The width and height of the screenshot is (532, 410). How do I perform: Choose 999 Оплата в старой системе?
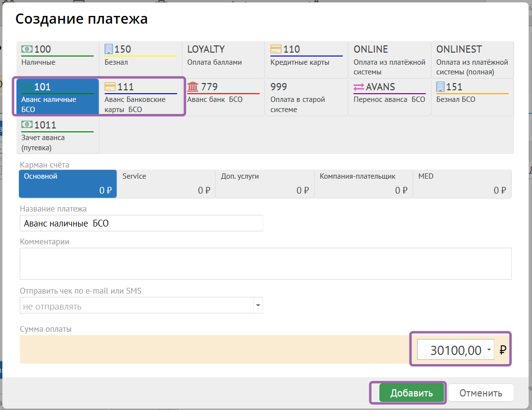306,98
